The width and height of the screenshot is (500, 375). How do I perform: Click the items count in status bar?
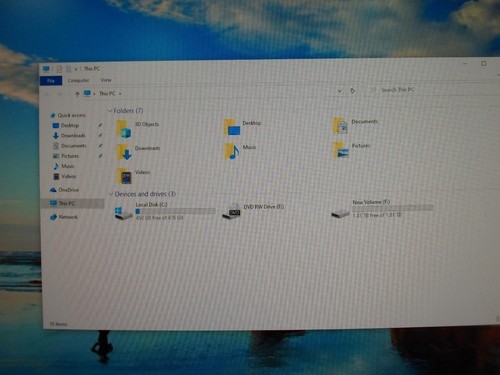point(58,324)
